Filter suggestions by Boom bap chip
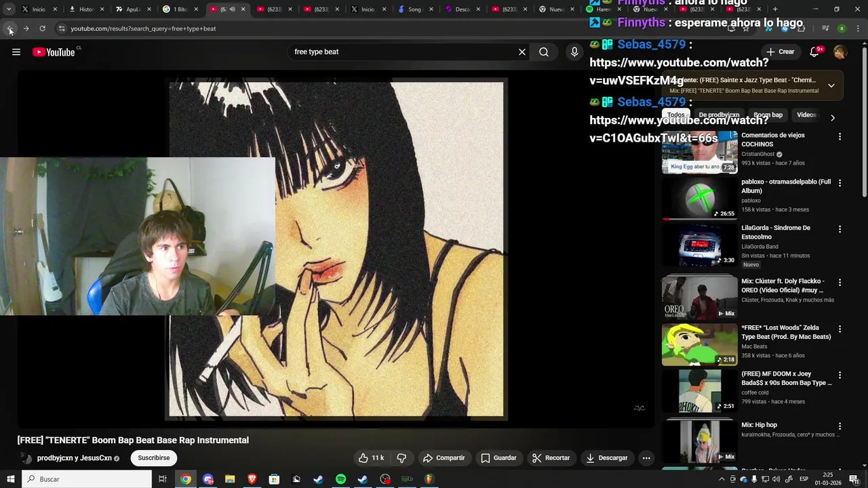Viewport: 868px width, 488px height. pos(768,115)
